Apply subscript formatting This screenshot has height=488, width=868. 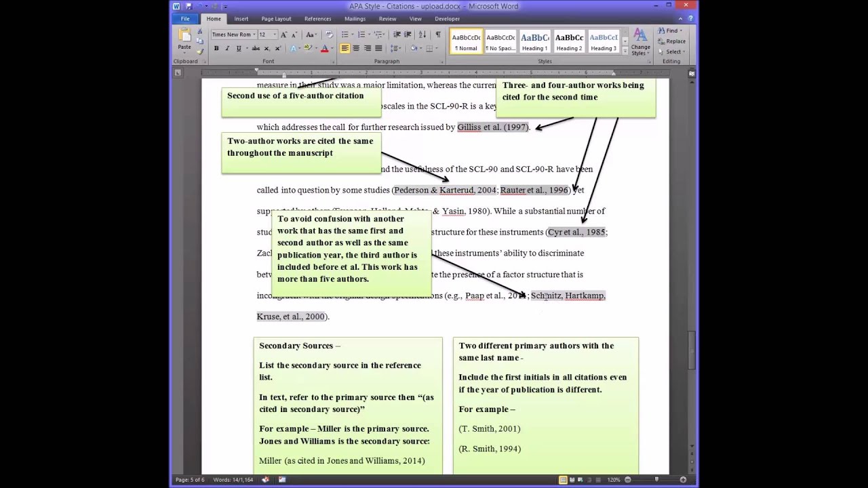click(x=267, y=48)
